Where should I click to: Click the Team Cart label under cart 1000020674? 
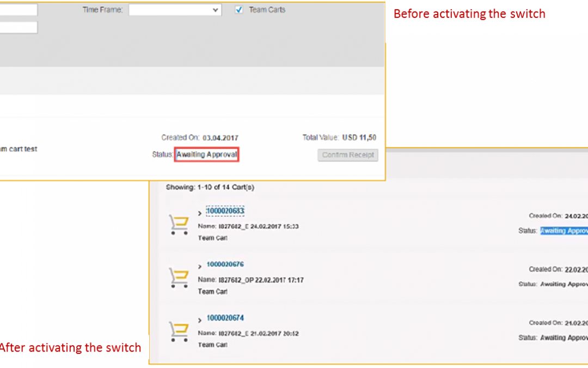[213, 345]
